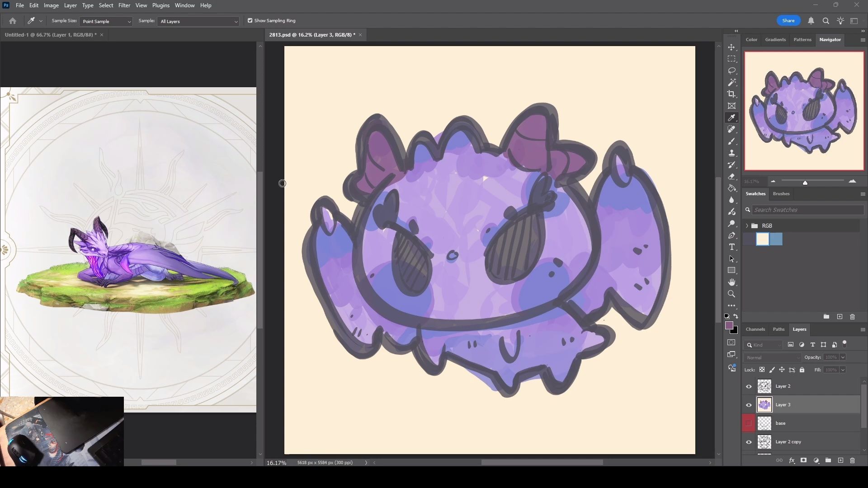
Task: Click the blue color swatch
Action: (776, 239)
